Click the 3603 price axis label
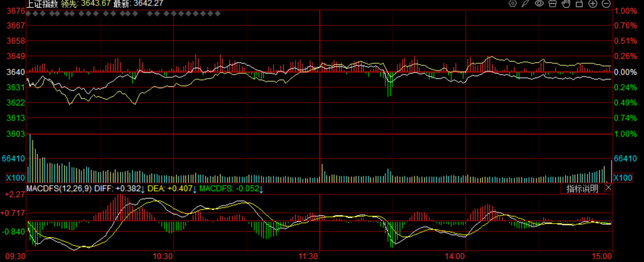Viewport: 644px width, 262px height. (16, 134)
